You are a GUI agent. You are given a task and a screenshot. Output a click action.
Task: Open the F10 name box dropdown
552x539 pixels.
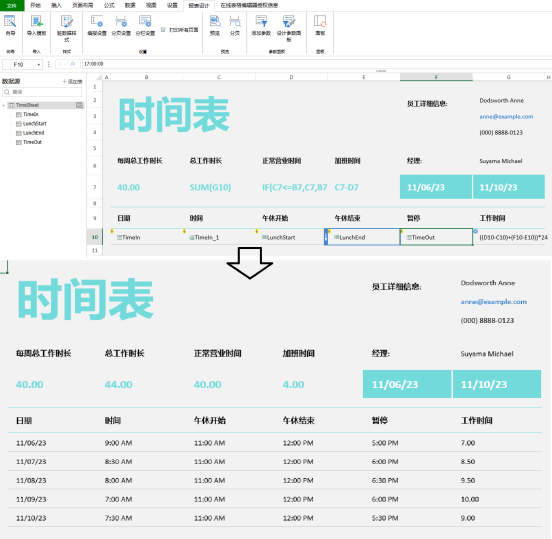39,65
